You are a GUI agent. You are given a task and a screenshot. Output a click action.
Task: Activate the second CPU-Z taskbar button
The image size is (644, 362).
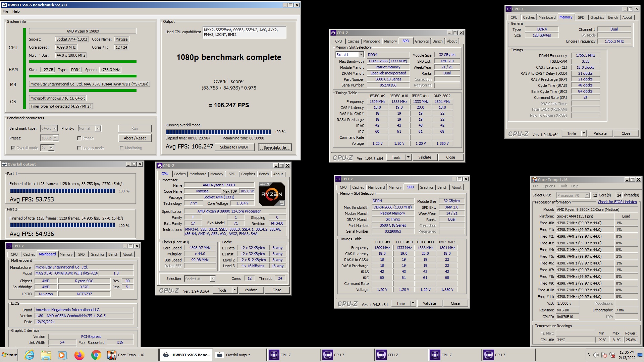pyautogui.click(x=347, y=355)
